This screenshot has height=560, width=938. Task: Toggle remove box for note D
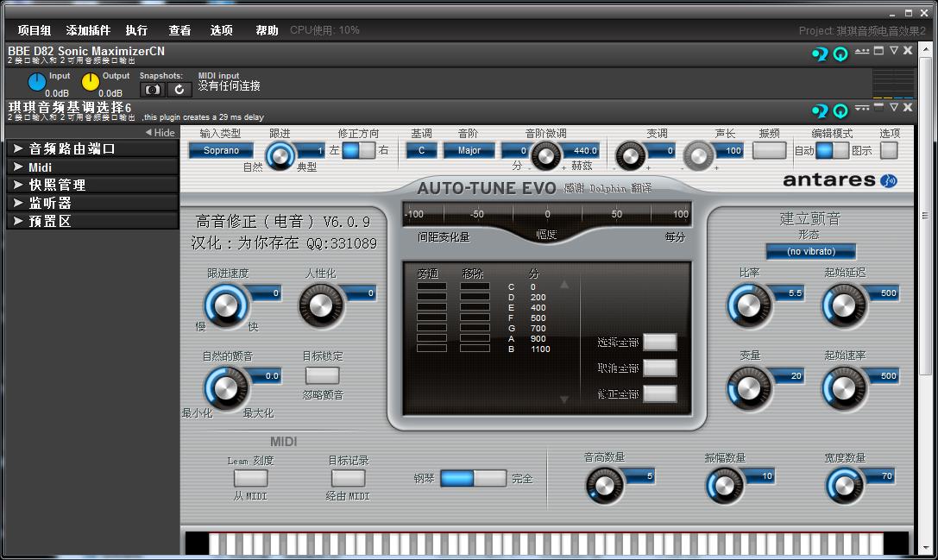[475, 297]
